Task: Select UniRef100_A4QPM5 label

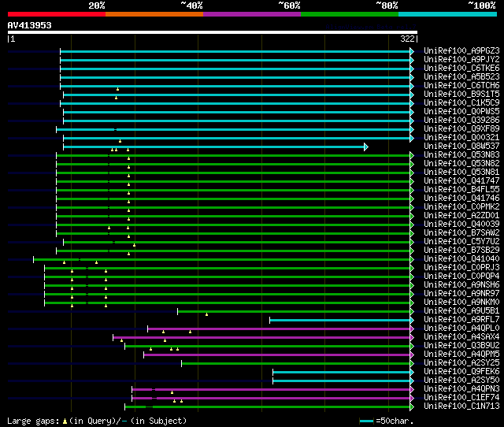Action: click(461, 355)
